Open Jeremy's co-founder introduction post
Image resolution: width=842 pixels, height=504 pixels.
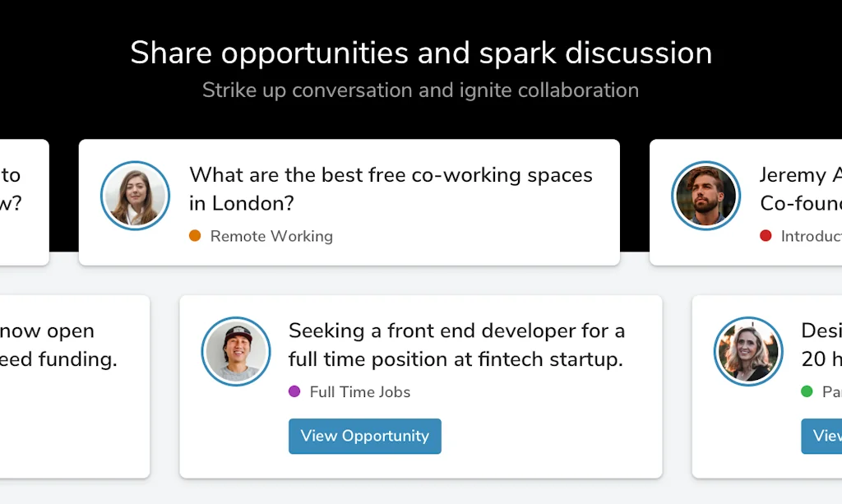pyautogui.click(x=800, y=188)
